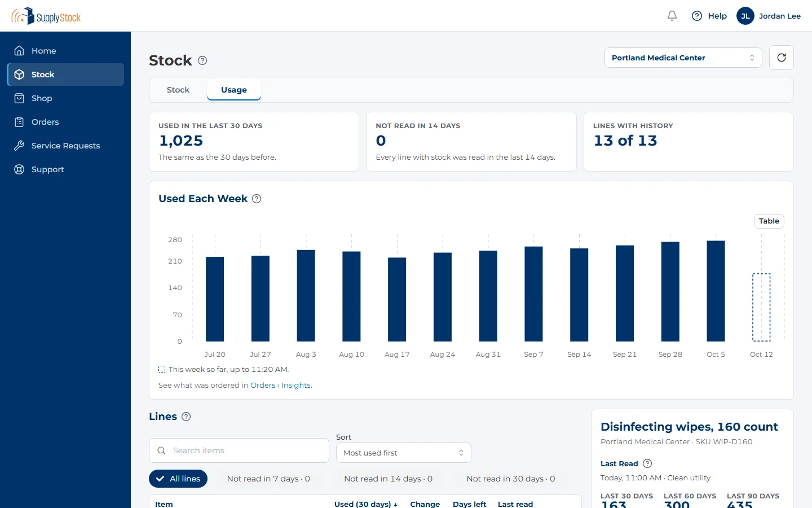Select Not read in 14 days filter
Image resolution: width=812 pixels, height=508 pixels.
pyautogui.click(x=388, y=479)
